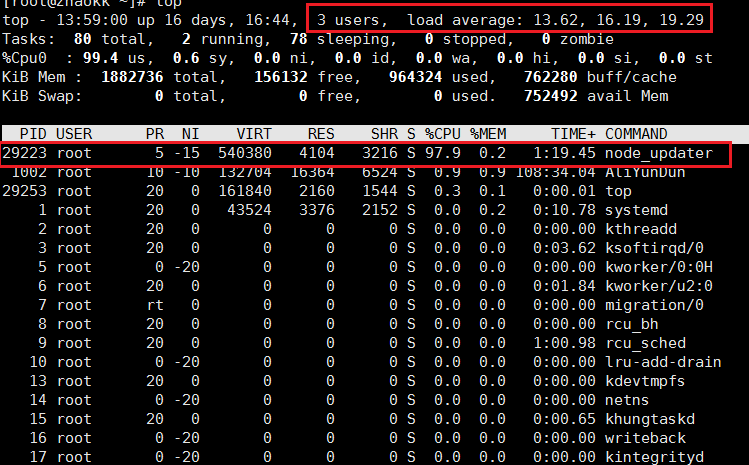The height and width of the screenshot is (465, 749).
Task: Click PID 29253 of the top process
Action: [x=25, y=191]
